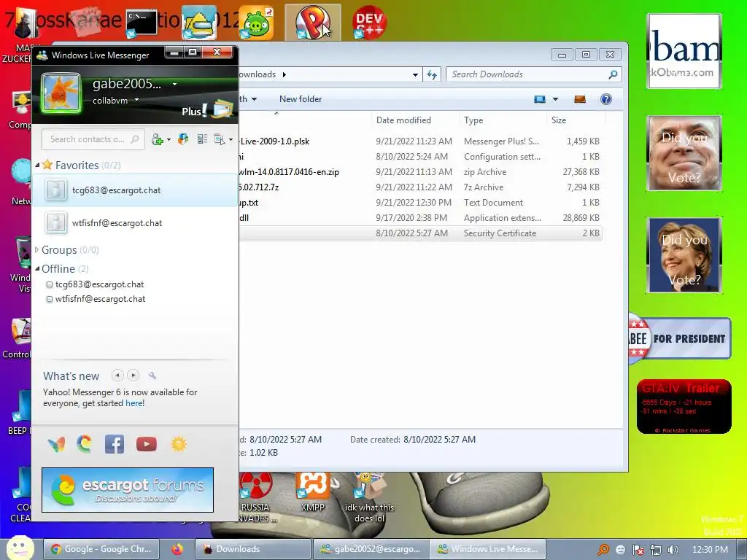Image resolution: width=747 pixels, height=560 pixels.
Task: Open the Facebook icon in Messenger
Action: (115, 444)
